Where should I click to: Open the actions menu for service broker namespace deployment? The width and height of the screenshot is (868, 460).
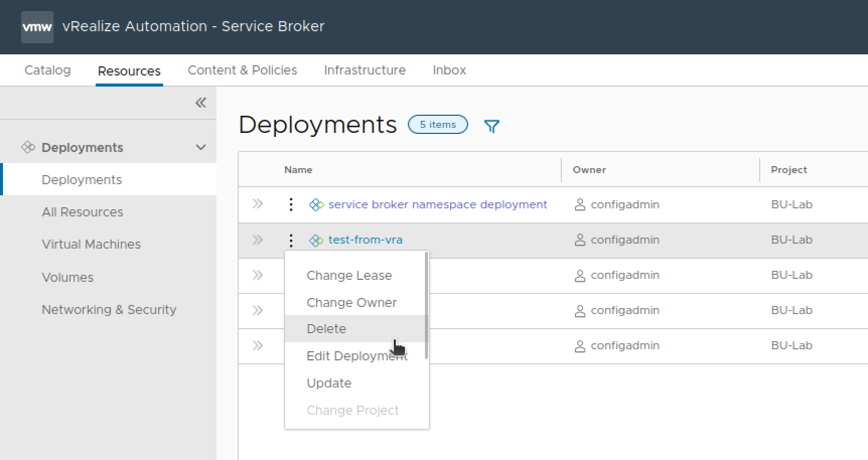pos(291,204)
